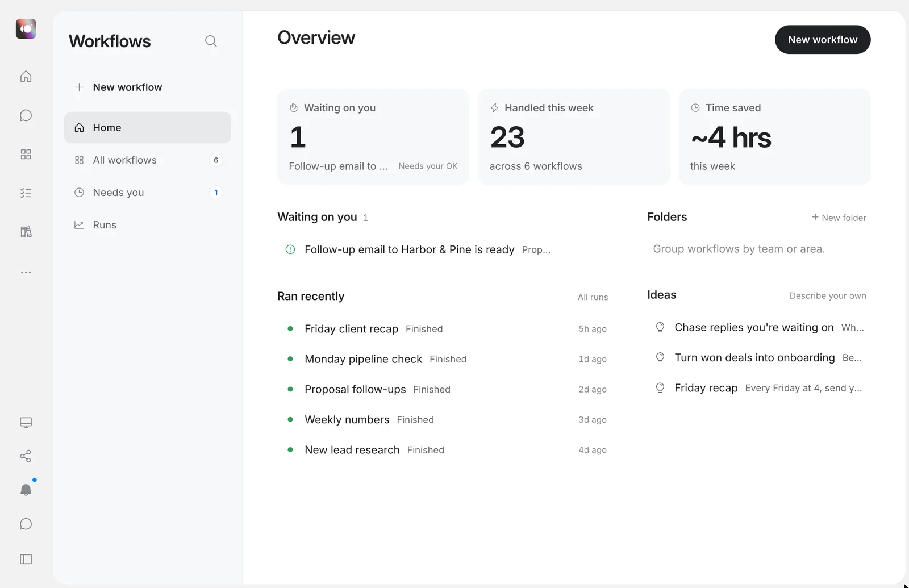Open the chat bubble icon at the bottom of the rail

26,524
